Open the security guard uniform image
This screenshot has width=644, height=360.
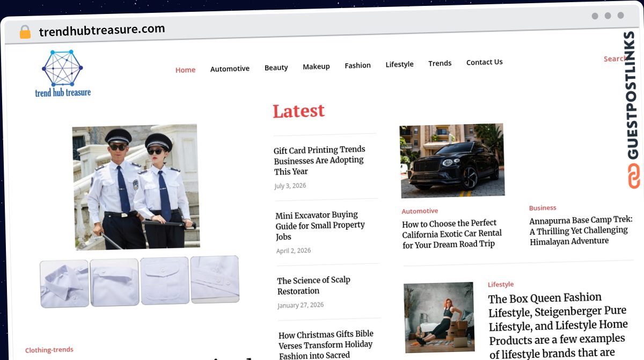(x=136, y=187)
